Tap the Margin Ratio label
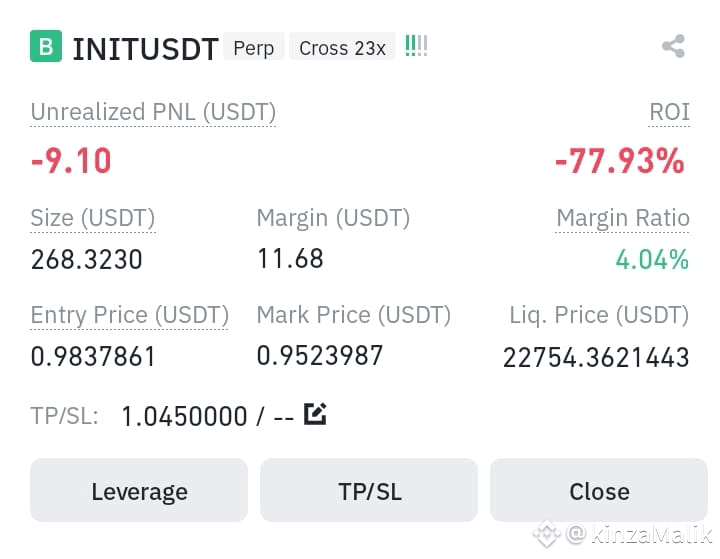Image resolution: width=720 pixels, height=559 pixels. 623,218
